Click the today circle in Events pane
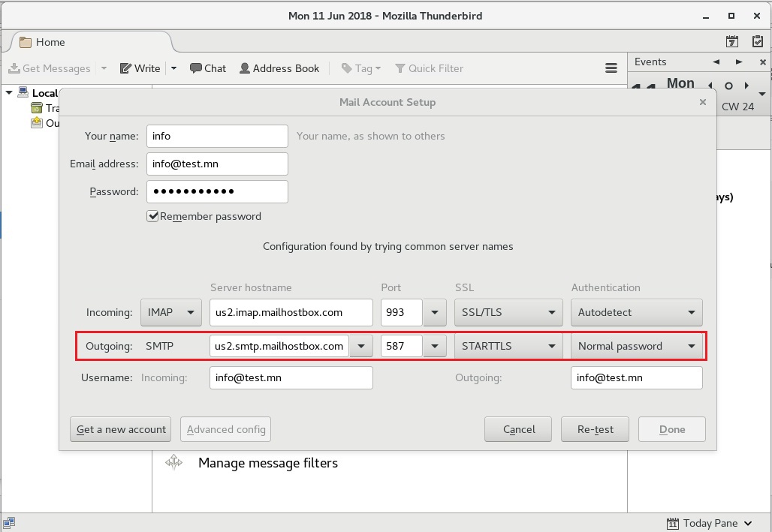 [728, 86]
